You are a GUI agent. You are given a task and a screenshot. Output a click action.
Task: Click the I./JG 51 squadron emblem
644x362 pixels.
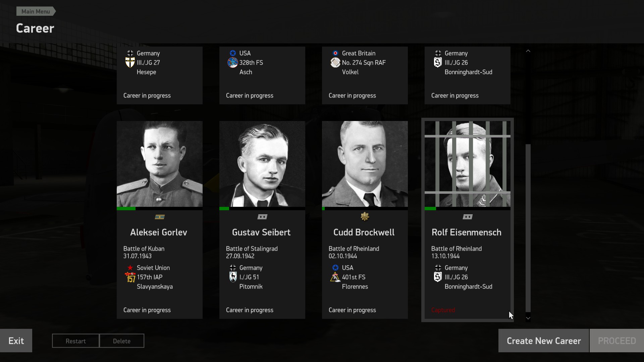point(233,277)
